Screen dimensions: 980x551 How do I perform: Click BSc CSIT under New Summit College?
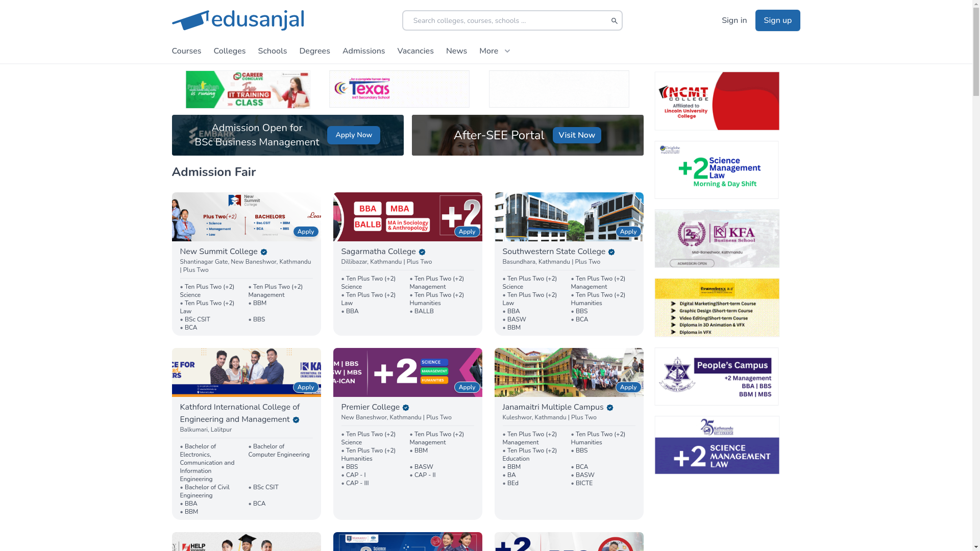(x=197, y=319)
